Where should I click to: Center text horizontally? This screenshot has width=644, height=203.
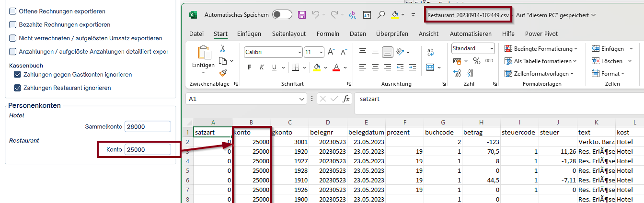click(375, 67)
